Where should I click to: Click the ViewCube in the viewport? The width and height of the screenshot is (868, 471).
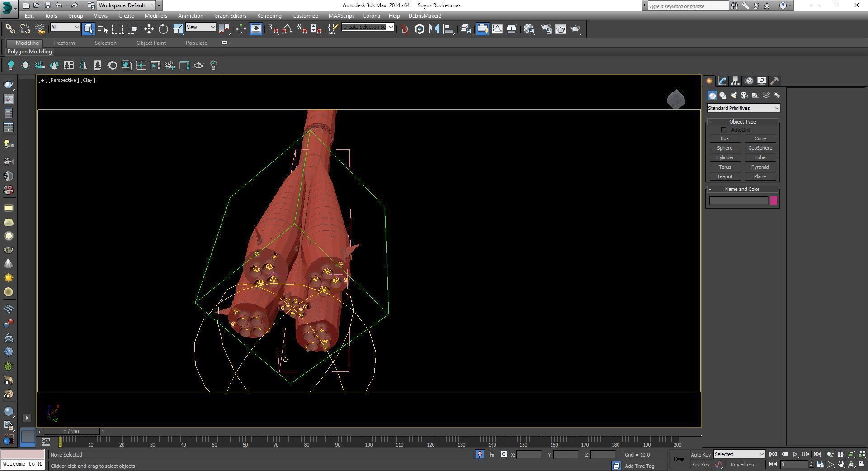(x=675, y=100)
